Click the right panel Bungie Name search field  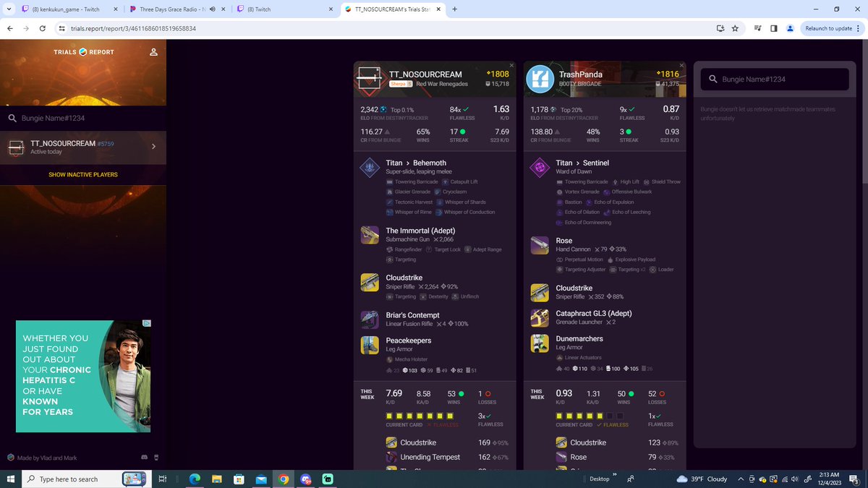click(775, 79)
